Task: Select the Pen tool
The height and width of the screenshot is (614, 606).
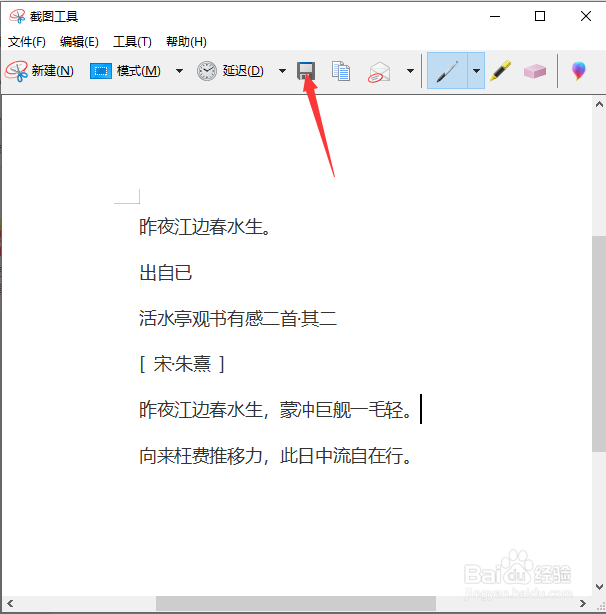Action: click(447, 71)
